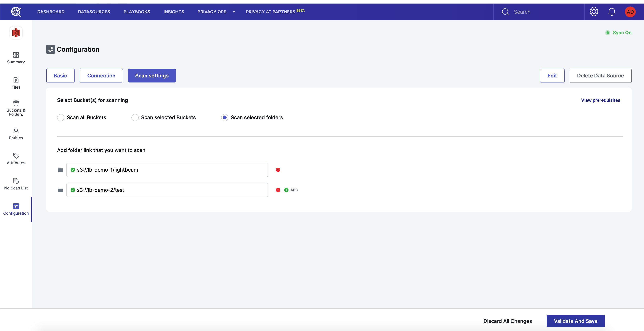
Task: Click Discard All Changes
Action: pyautogui.click(x=507, y=321)
